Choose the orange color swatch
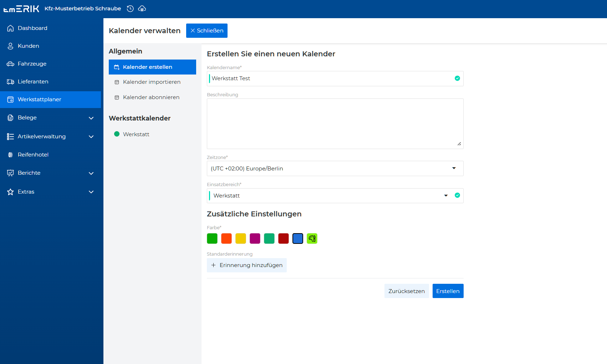The width and height of the screenshot is (607, 364). tap(226, 239)
